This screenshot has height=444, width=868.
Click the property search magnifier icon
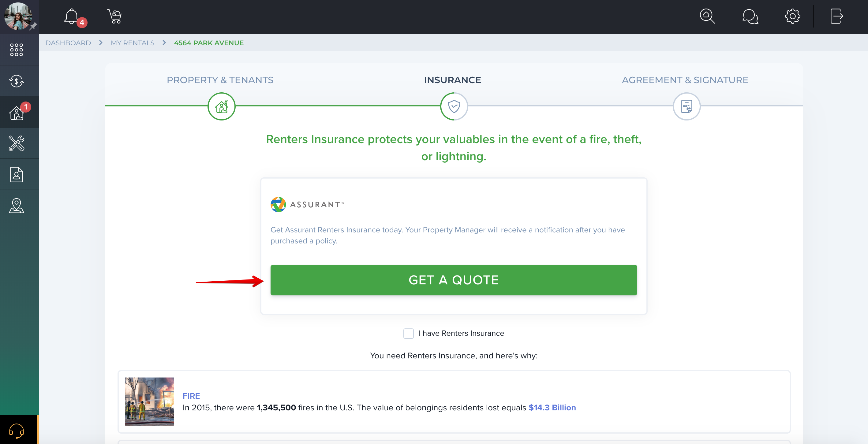click(x=707, y=16)
